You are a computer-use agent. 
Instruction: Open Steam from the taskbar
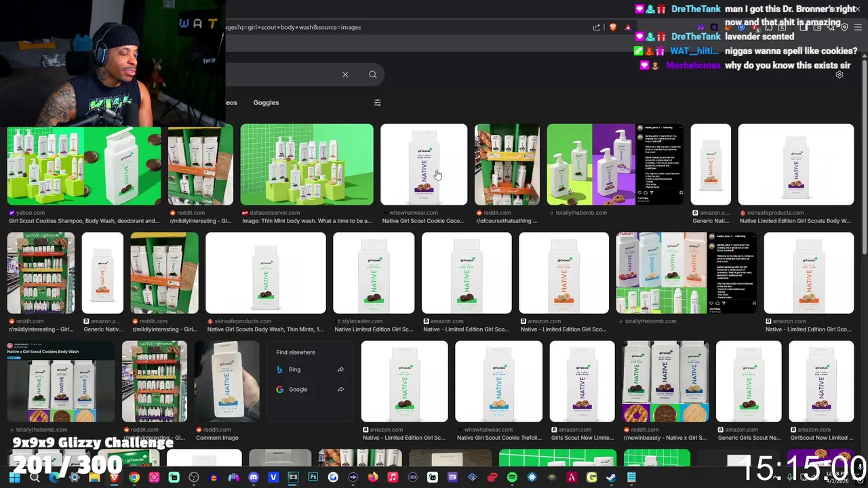pyautogui.click(x=611, y=478)
